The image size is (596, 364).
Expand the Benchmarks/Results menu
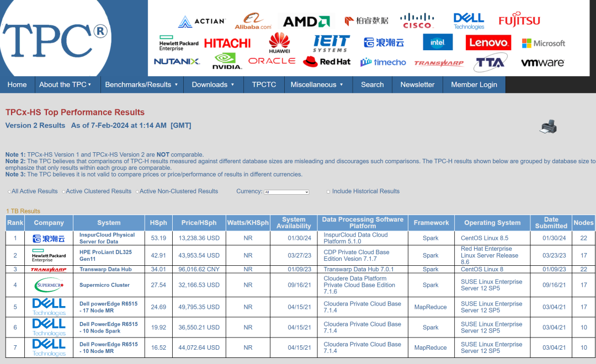[142, 84]
